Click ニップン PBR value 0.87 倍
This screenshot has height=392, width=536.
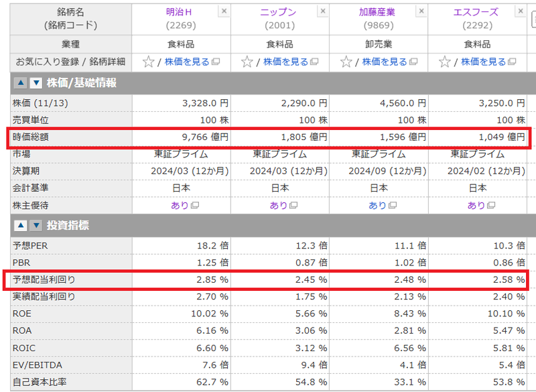(x=312, y=263)
